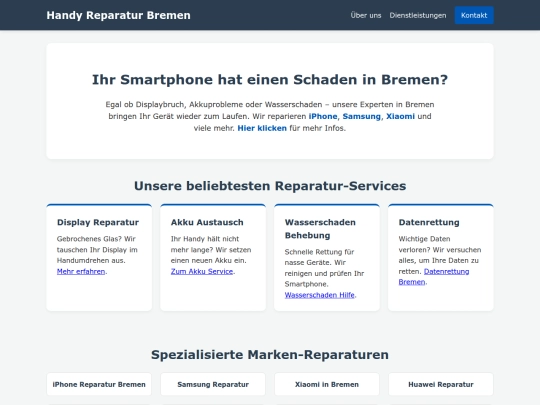The image size is (540, 405).
Task: Click the Handy Reparatur Bremen site title
Action: click(118, 15)
